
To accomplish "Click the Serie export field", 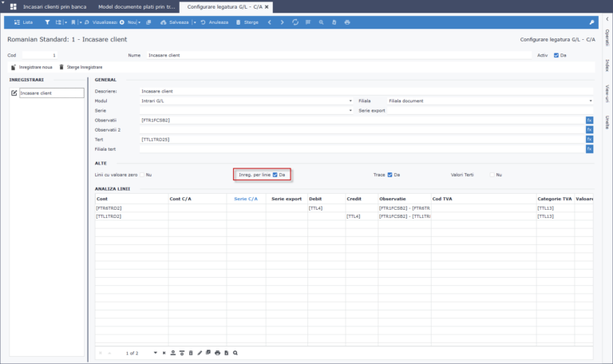I will pos(490,111).
